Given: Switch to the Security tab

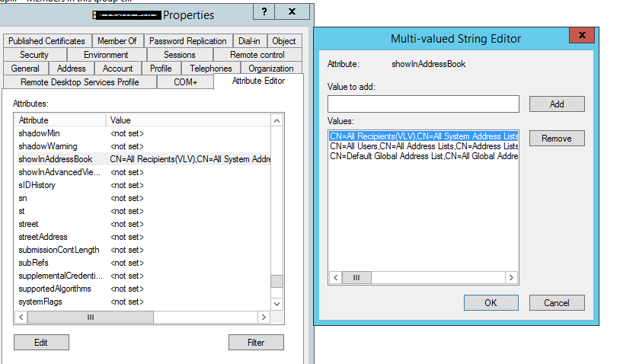Looking at the screenshot, I should click(x=34, y=55).
